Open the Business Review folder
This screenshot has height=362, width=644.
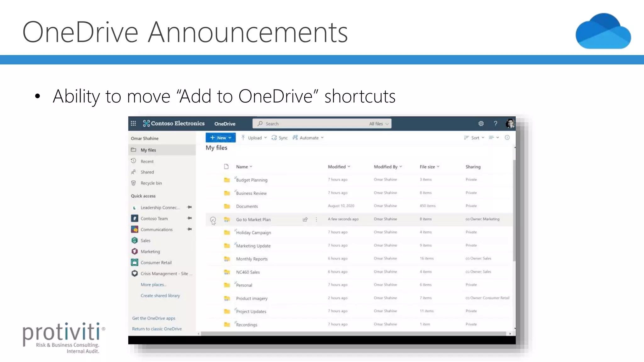251,193
